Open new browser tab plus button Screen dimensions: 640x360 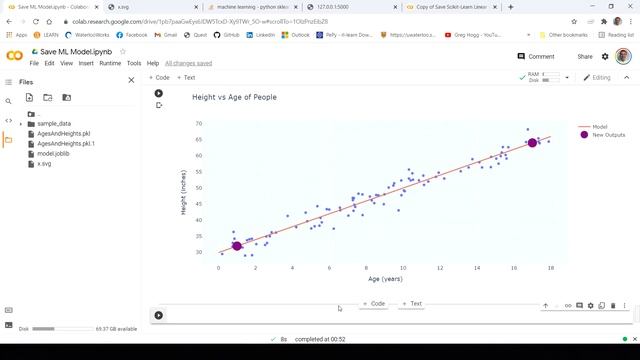[x=511, y=7]
